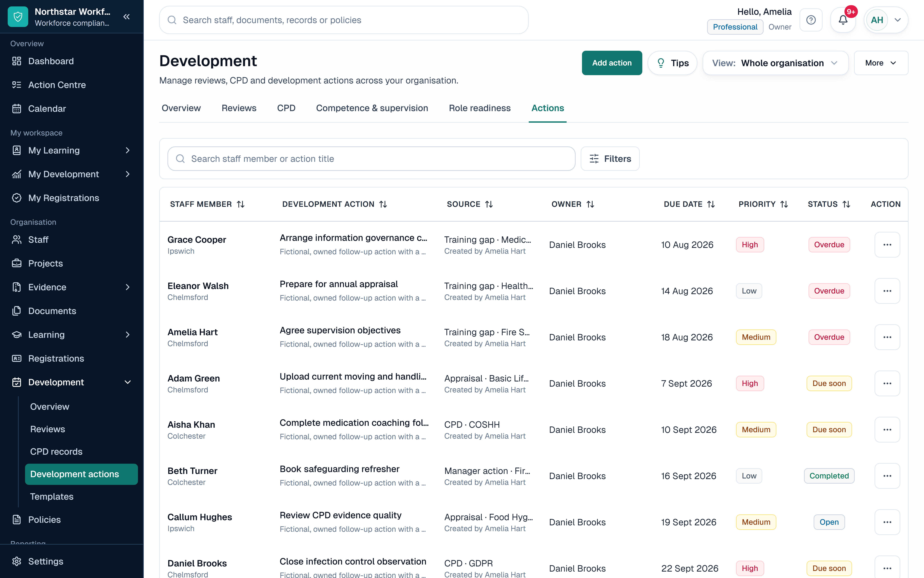Image resolution: width=924 pixels, height=578 pixels.
Task: Go to Dashboard in sidebar
Action: [72, 61]
